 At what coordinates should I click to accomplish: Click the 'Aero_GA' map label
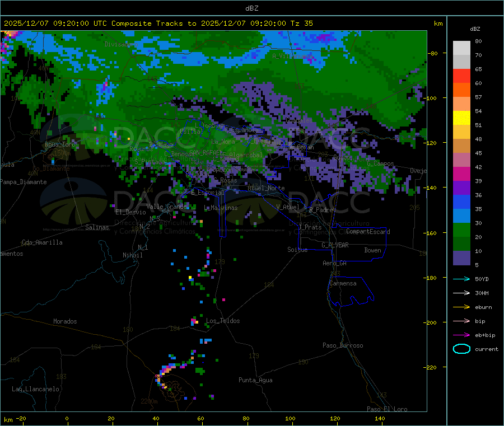click(x=335, y=263)
